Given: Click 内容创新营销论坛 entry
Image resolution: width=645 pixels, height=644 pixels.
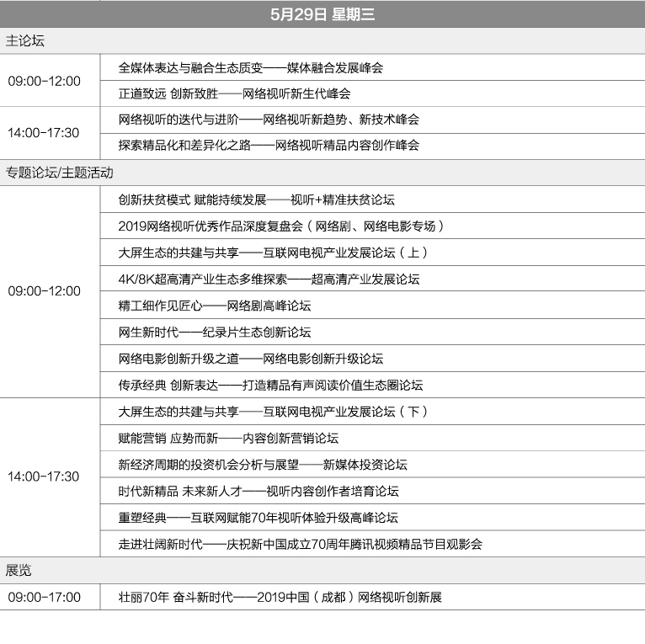Looking at the screenshot, I should pyautogui.click(x=228, y=438).
